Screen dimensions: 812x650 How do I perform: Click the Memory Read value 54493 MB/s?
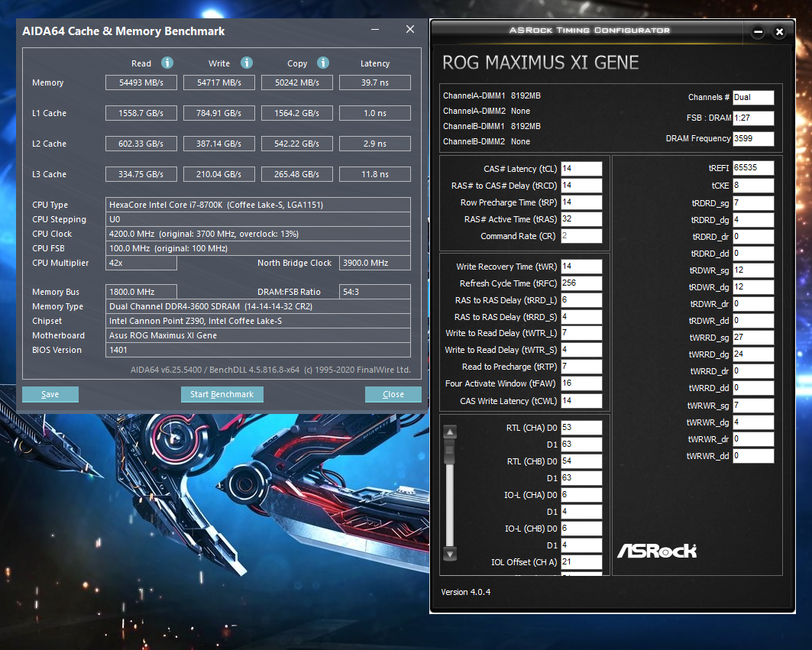[x=141, y=82]
